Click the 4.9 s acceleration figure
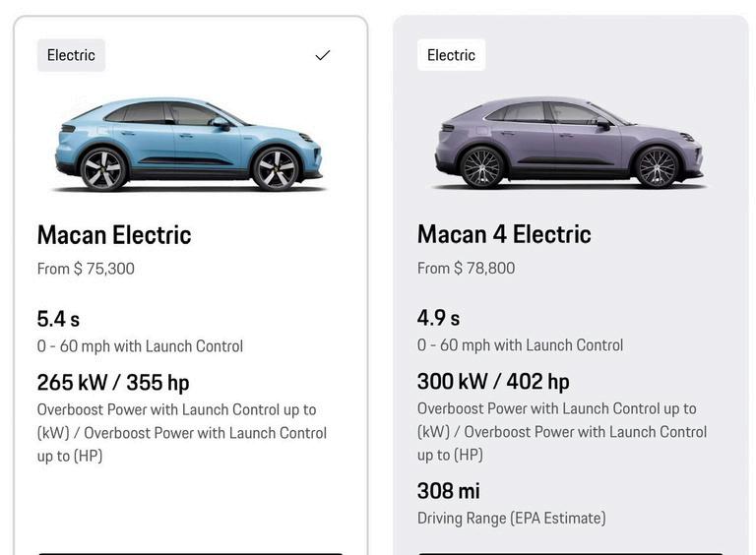 click(438, 318)
